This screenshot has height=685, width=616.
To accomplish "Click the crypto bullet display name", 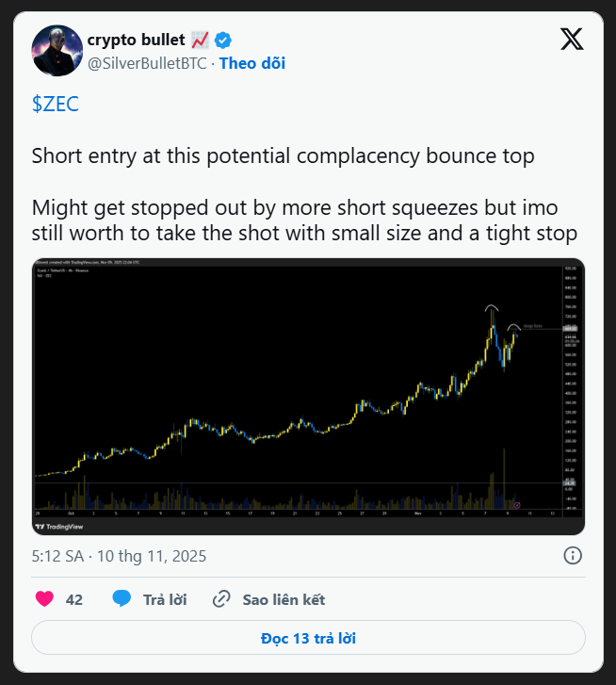I will (x=136, y=40).
